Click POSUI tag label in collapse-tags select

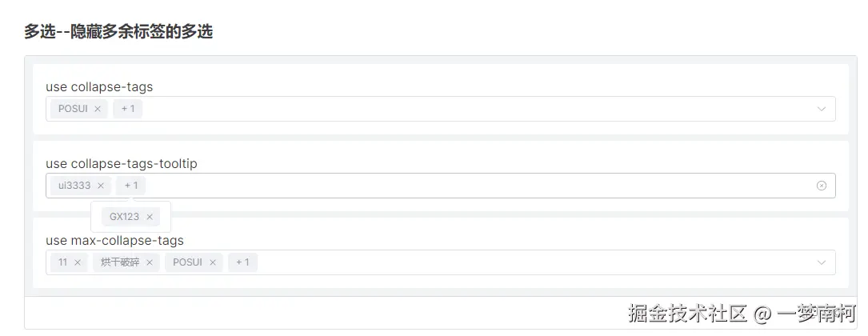(73, 109)
